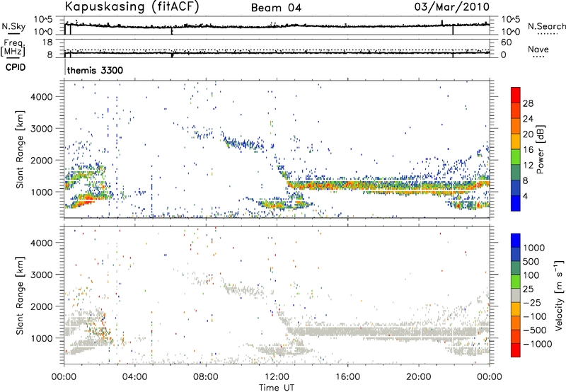The height and width of the screenshot is (392, 566).
Task: Click the 'CPID' label
Action: [x=16, y=67]
